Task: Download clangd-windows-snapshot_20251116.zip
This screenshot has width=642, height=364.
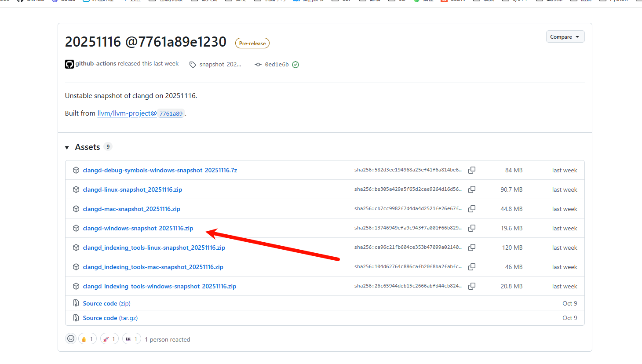Action: coord(138,228)
